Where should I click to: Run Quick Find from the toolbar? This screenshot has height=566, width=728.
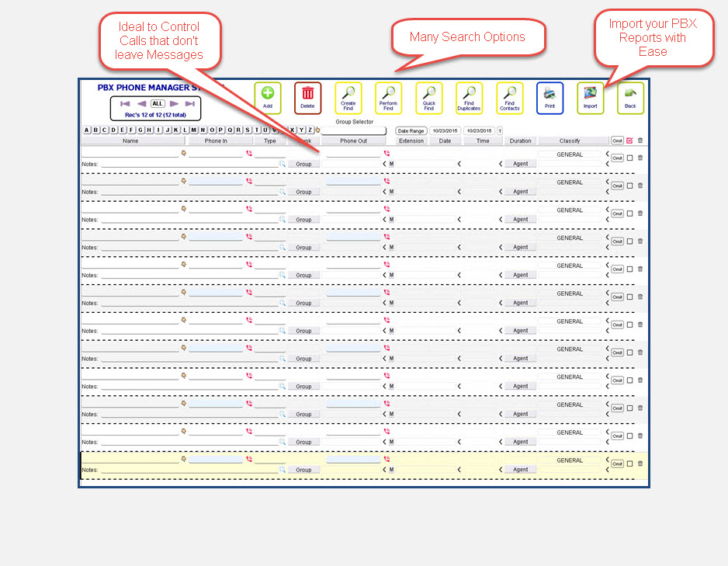(428, 94)
